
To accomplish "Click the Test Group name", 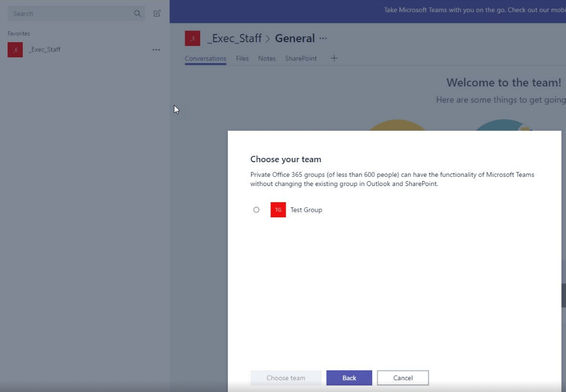I will tap(306, 210).
